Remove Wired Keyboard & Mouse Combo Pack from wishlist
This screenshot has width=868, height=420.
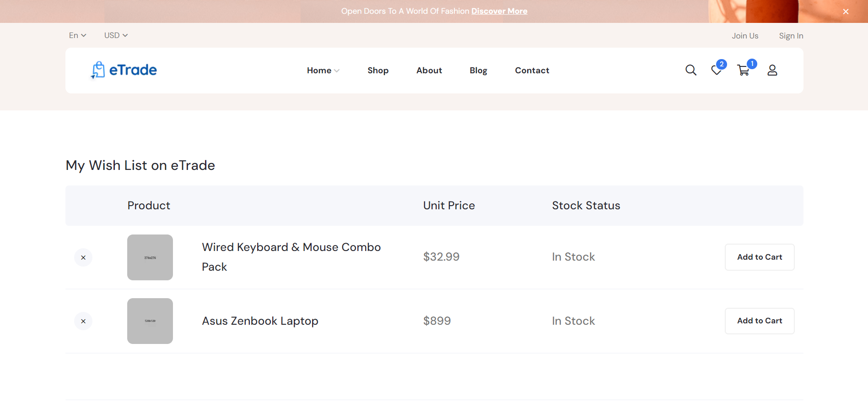(x=83, y=257)
